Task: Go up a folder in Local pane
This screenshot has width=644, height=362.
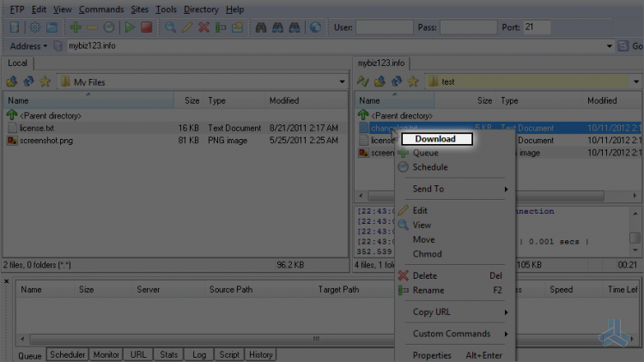Action: [x=11, y=81]
